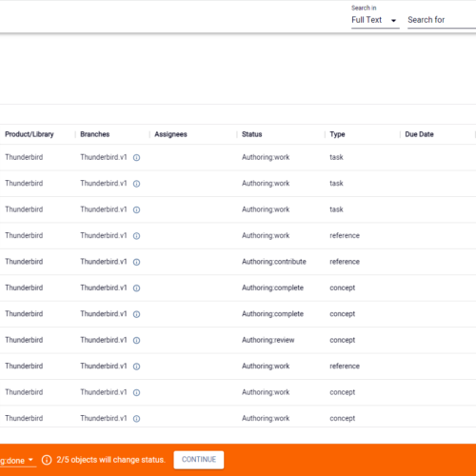Click info icon in second task row
This screenshot has width=476, height=476.
[136, 184]
